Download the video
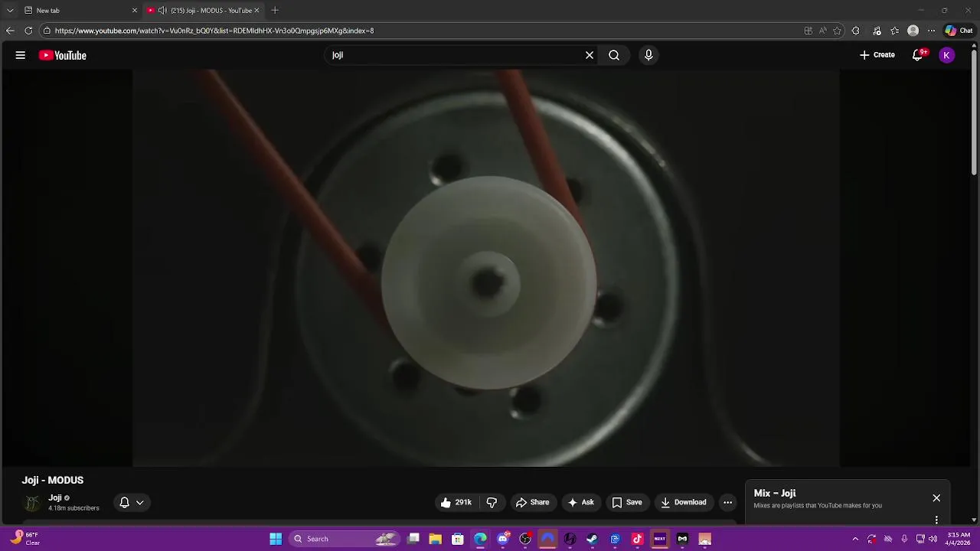 pyautogui.click(x=684, y=503)
